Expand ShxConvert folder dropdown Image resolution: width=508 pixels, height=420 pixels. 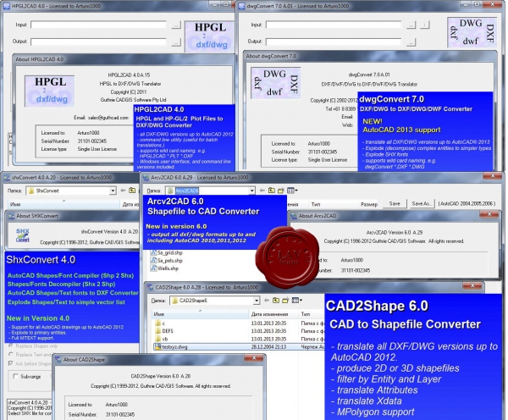(113, 191)
